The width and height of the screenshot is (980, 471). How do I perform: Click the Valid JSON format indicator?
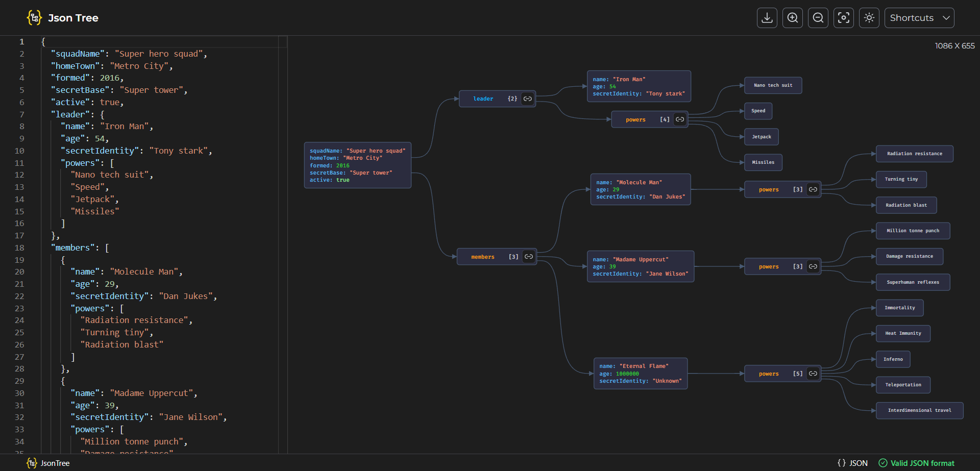[916, 463]
